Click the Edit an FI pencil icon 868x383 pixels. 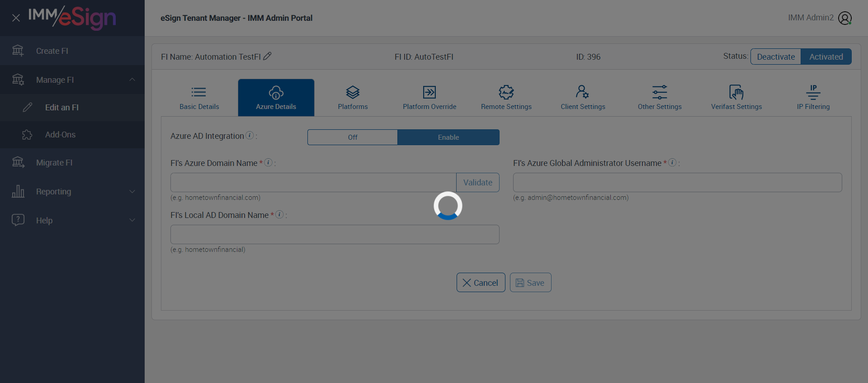click(28, 107)
